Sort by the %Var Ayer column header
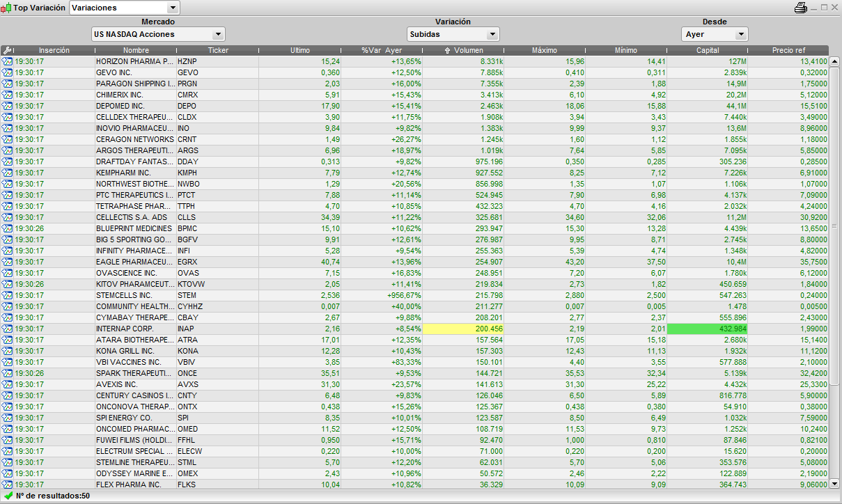 (382, 51)
